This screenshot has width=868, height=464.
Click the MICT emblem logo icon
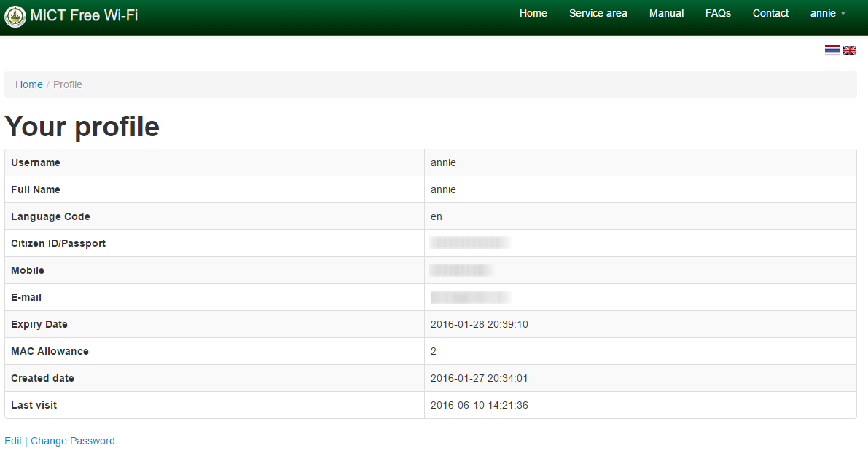15,17
